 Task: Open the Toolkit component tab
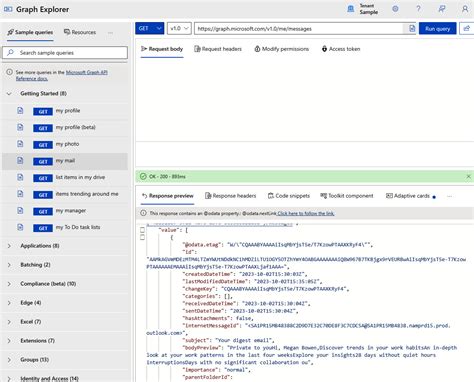point(347,196)
